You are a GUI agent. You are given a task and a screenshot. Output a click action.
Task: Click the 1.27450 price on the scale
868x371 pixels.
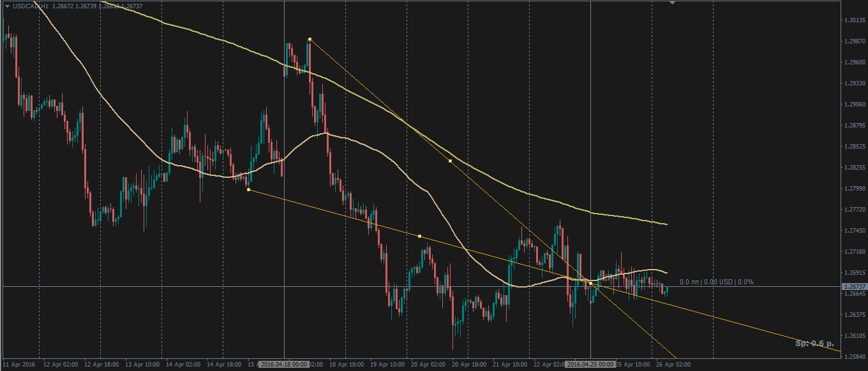tap(854, 231)
